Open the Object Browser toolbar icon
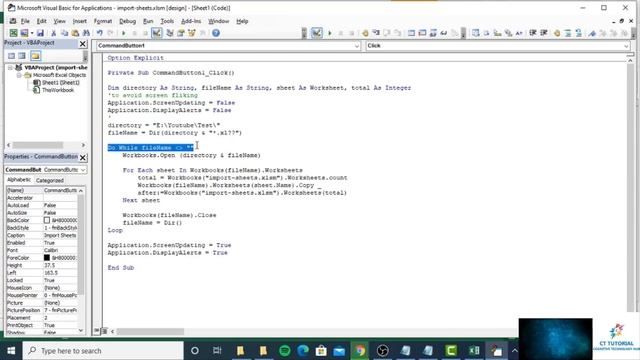This screenshot has width=640, height=360. [191, 33]
